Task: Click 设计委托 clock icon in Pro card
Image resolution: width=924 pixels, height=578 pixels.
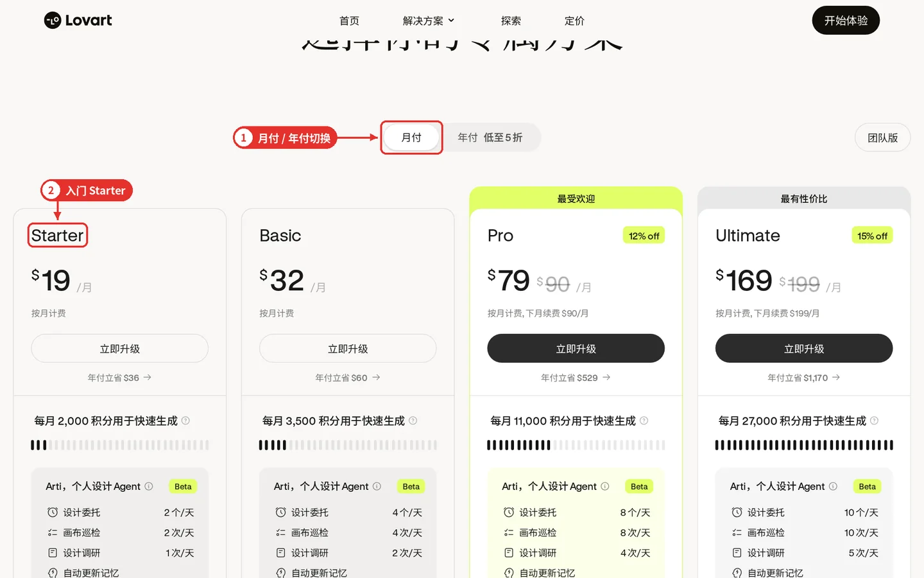Action: point(509,512)
